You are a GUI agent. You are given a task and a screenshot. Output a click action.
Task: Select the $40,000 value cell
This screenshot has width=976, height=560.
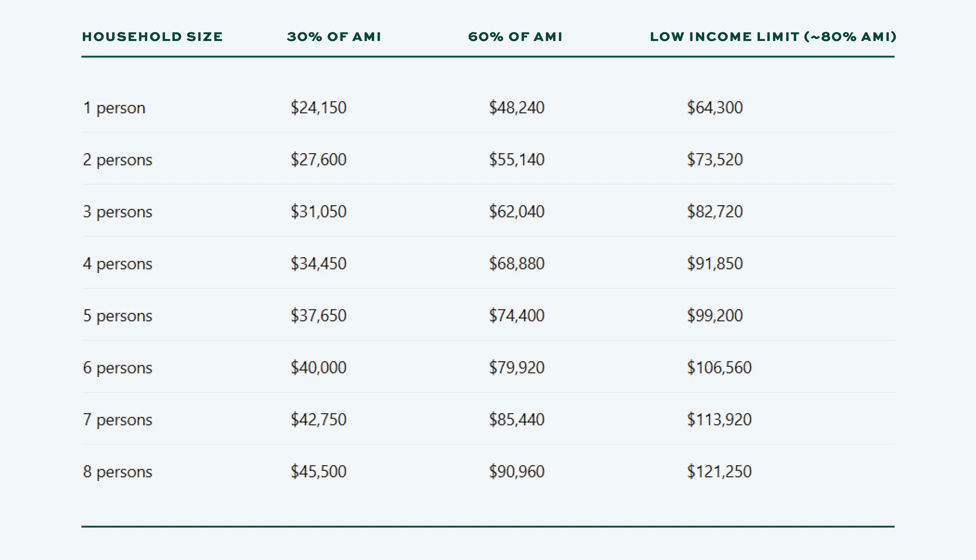tap(319, 368)
